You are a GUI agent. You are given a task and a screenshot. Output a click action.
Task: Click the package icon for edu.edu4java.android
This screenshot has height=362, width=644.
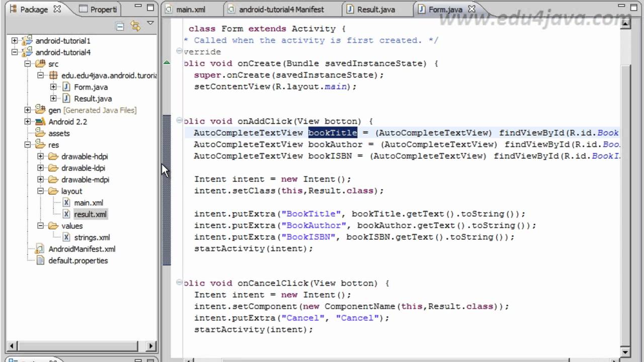[53, 75]
